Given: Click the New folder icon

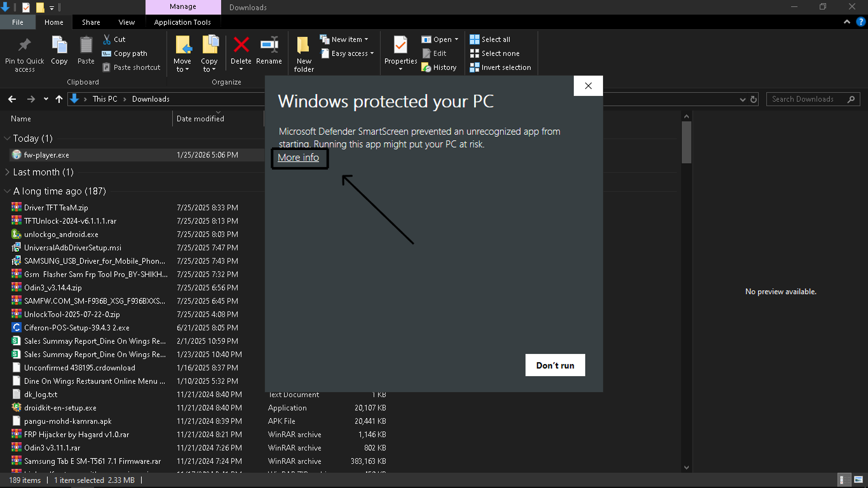Looking at the screenshot, I should [304, 46].
